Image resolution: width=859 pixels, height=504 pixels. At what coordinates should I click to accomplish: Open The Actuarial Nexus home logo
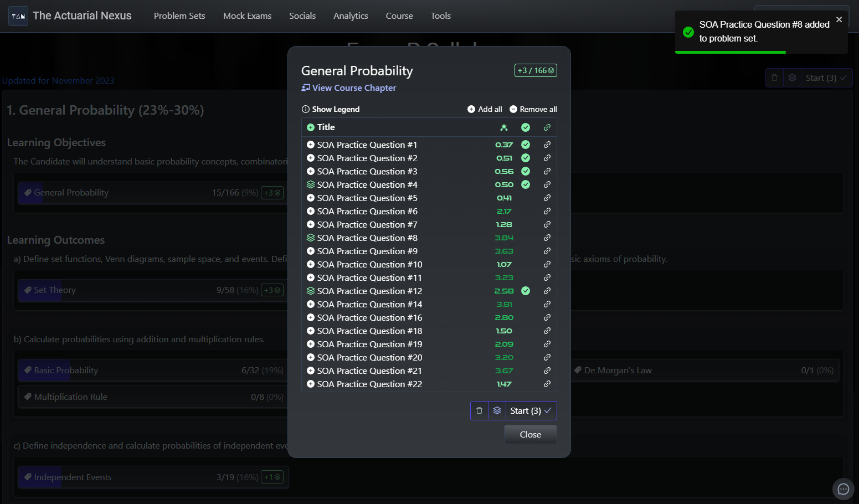pyautogui.click(x=70, y=16)
